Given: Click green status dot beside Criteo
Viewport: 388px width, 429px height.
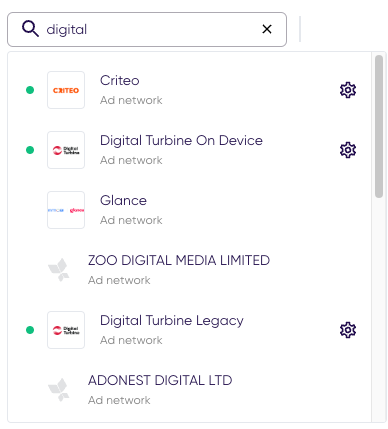Looking at the screenshot, I should (x=30, y=90).
